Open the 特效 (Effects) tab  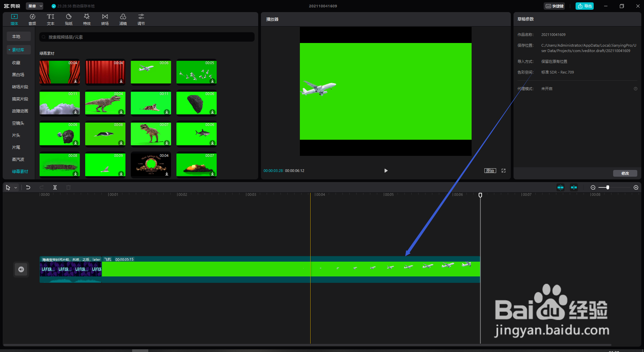pyautogui.click(x=87, y=19)
